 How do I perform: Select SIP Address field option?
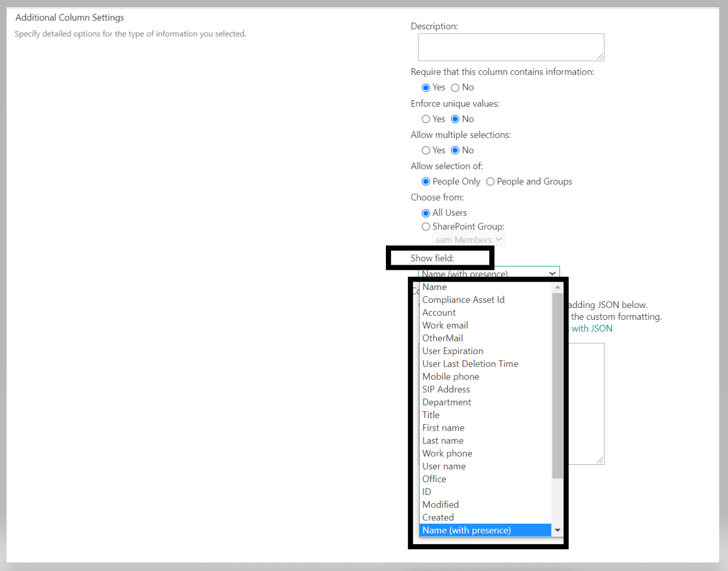click(446, 389)
